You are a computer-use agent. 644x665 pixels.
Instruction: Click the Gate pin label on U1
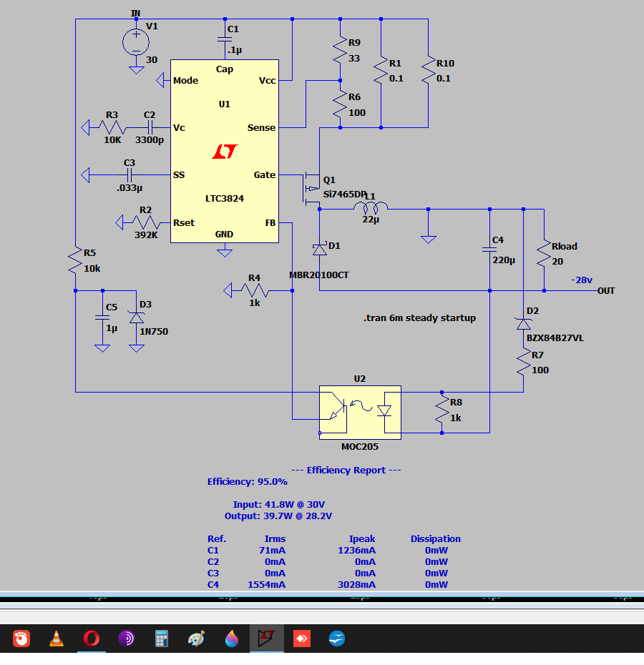point(265,174)
